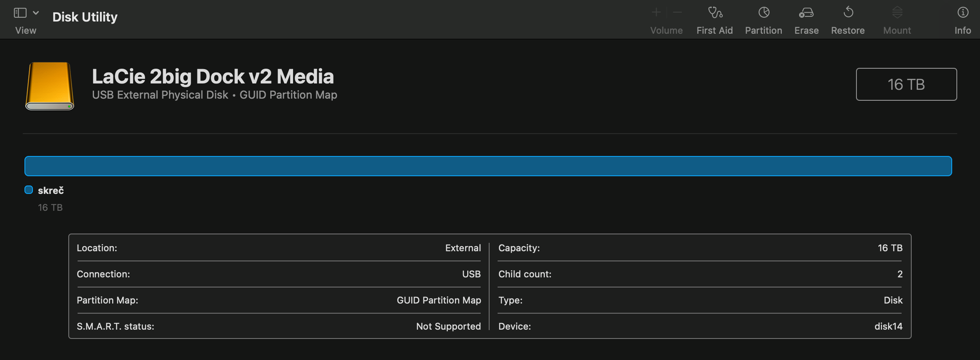Click the orange LaCie external drive icon

(x=50, y=86)
